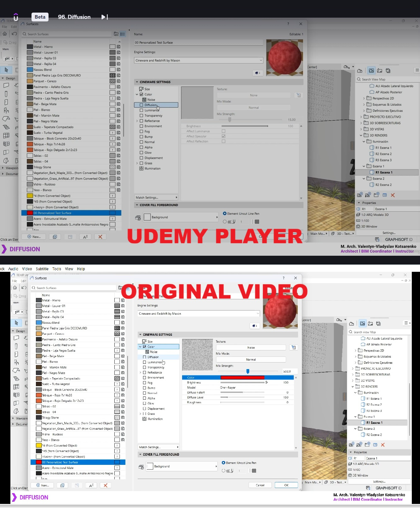Select R1 Escena 1 under Escena 1 in the lower View Map
Screen dimensions: 420x508
click(x=374, y=423)
